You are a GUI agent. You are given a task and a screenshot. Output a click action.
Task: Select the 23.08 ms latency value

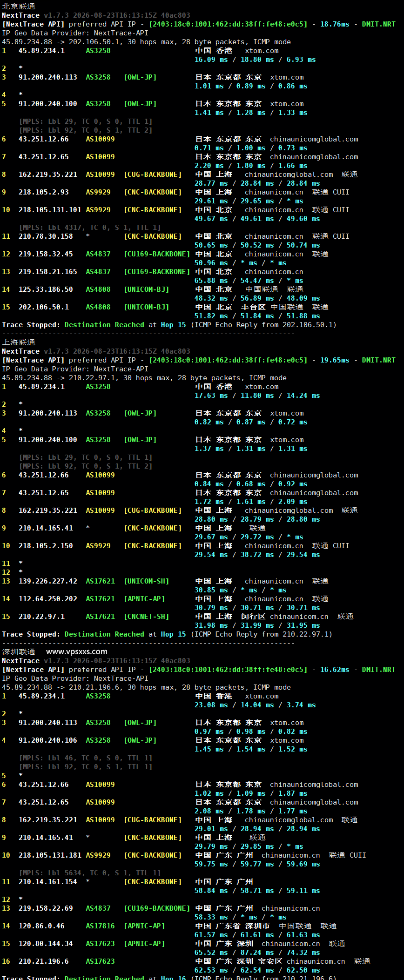(211, 705)
